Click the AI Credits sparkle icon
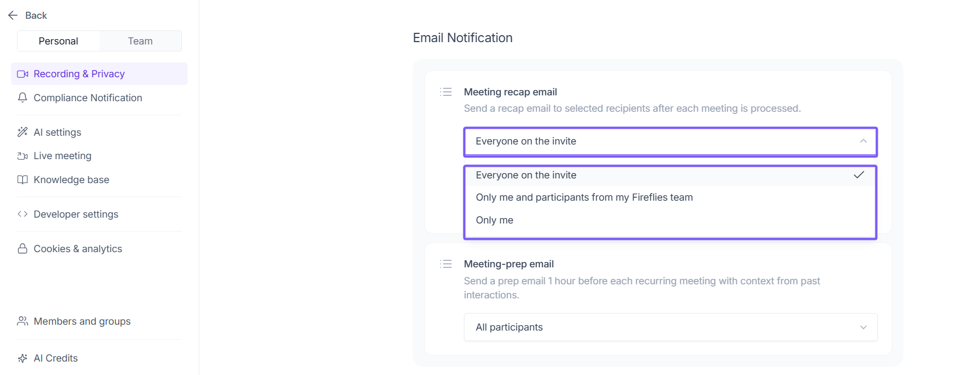This screenshot has width=980, height=375. [23, 358]
